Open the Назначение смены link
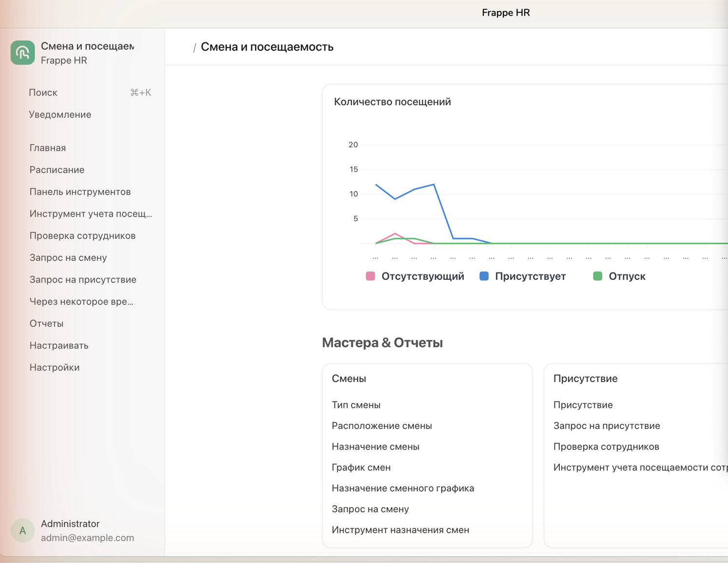This screenshot has height=563, width=728. click(x=375, y=447)
